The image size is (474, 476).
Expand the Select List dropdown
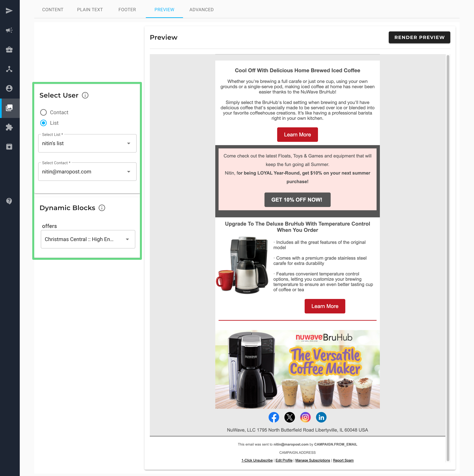[x=87, y=143]
